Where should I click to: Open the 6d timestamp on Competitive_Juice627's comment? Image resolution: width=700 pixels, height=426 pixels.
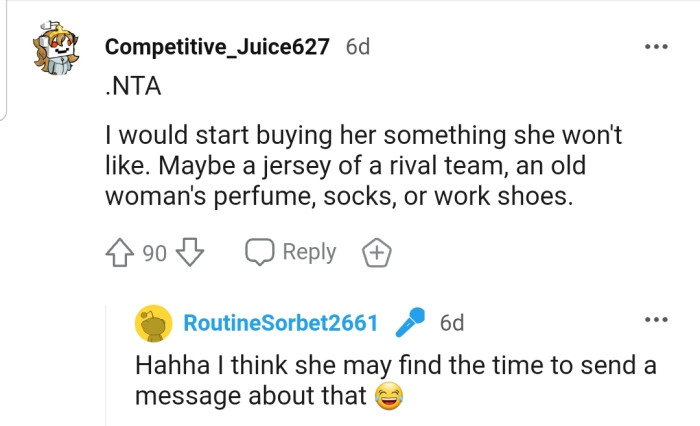[x=357, y=47]
